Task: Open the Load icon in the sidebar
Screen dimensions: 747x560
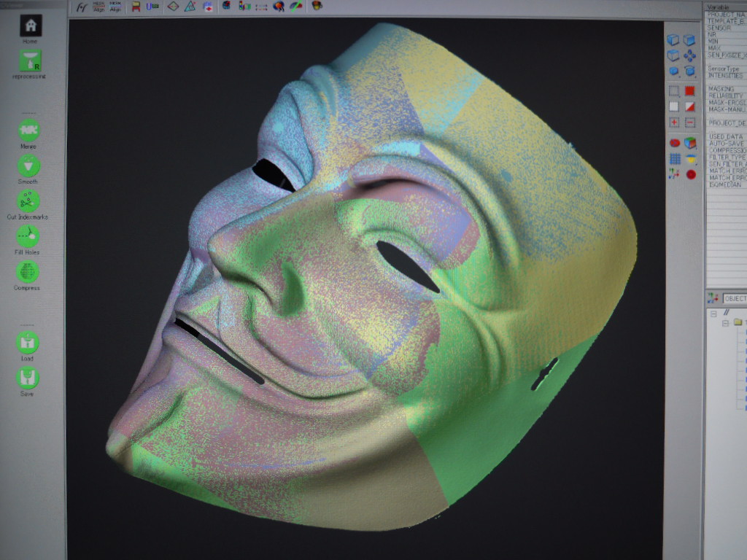Action: pos(28,343)
